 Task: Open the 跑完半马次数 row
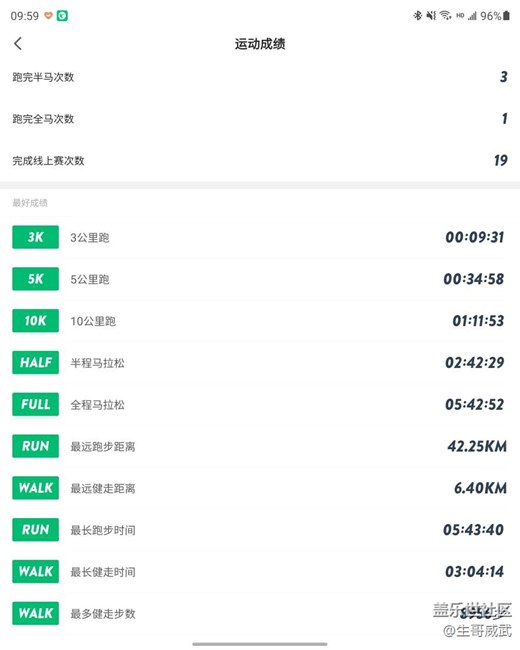coord(260,77)
